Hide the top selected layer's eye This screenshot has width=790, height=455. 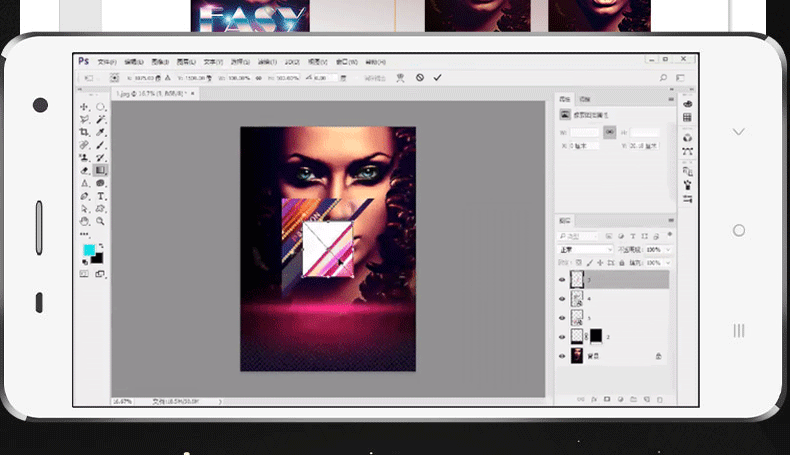click(x=562, y=280)
